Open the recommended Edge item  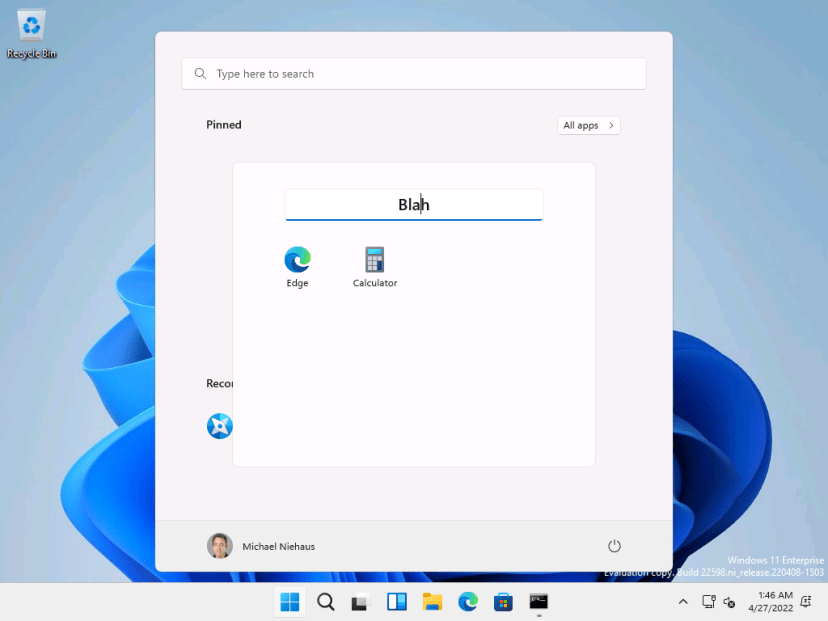point(219,425)
